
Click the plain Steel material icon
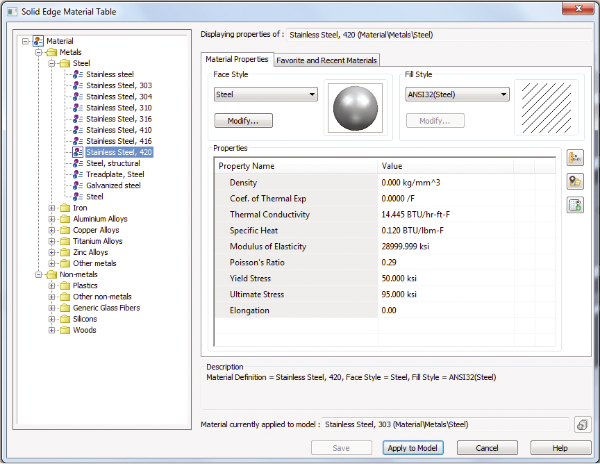78,197
